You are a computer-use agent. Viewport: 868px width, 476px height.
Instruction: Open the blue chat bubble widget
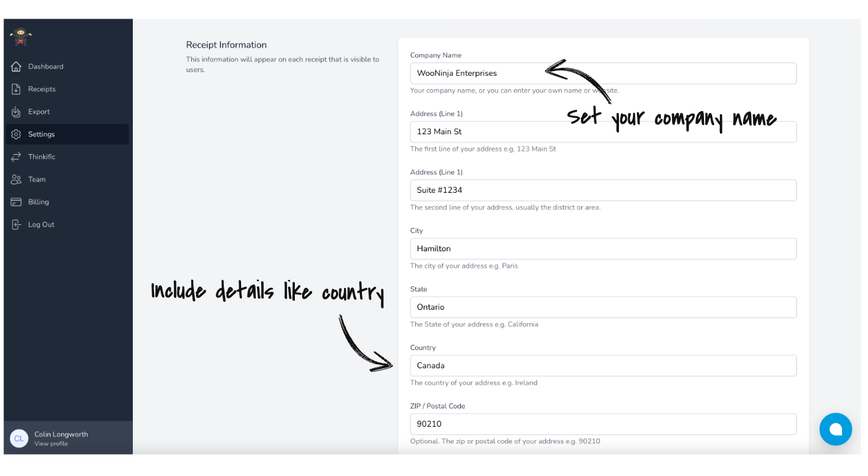pyautogui.click(x=835, y=429)
